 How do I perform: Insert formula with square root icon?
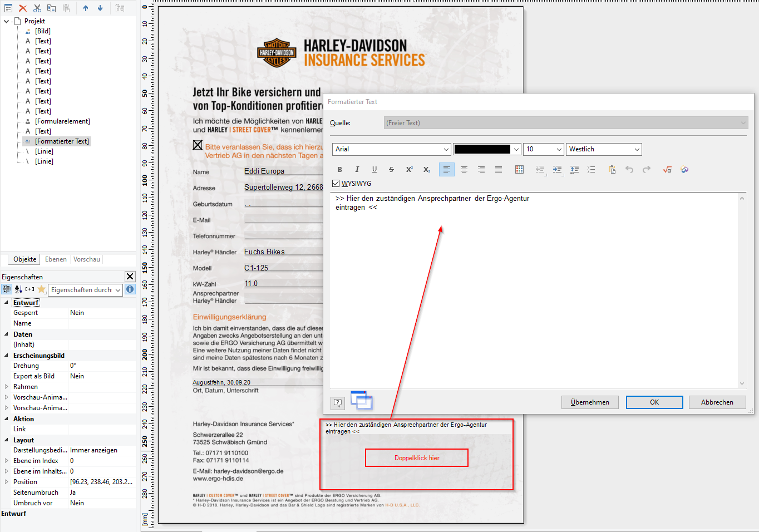(667, 170)
